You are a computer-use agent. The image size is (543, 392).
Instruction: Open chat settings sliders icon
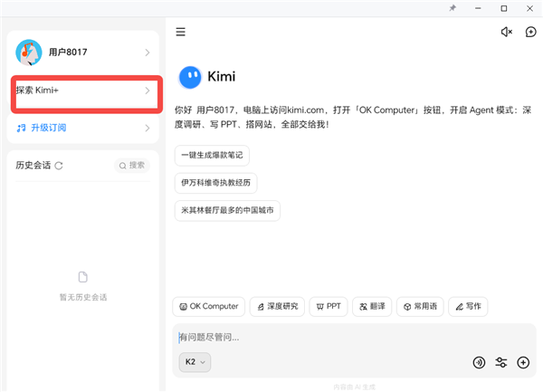click(x=501, y=362)
